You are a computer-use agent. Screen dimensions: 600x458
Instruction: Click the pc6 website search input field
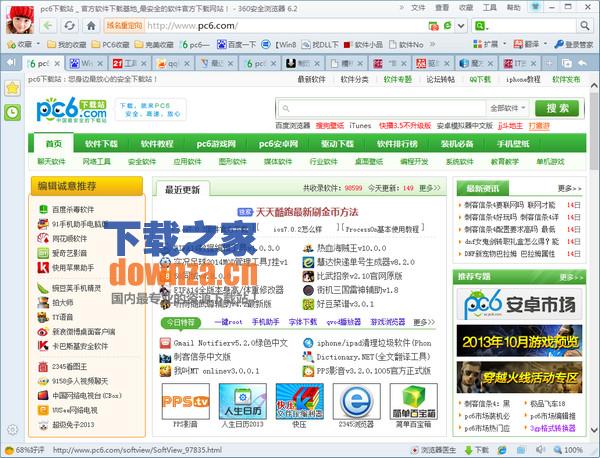click(x=381, y=108)
